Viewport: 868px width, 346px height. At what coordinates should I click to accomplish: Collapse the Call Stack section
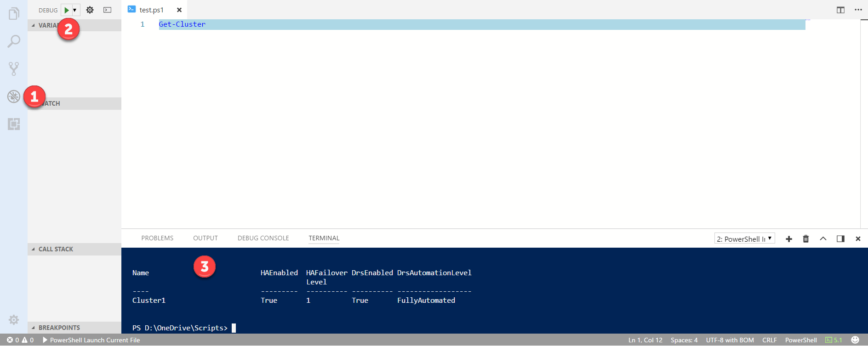(x=74, y=249)
